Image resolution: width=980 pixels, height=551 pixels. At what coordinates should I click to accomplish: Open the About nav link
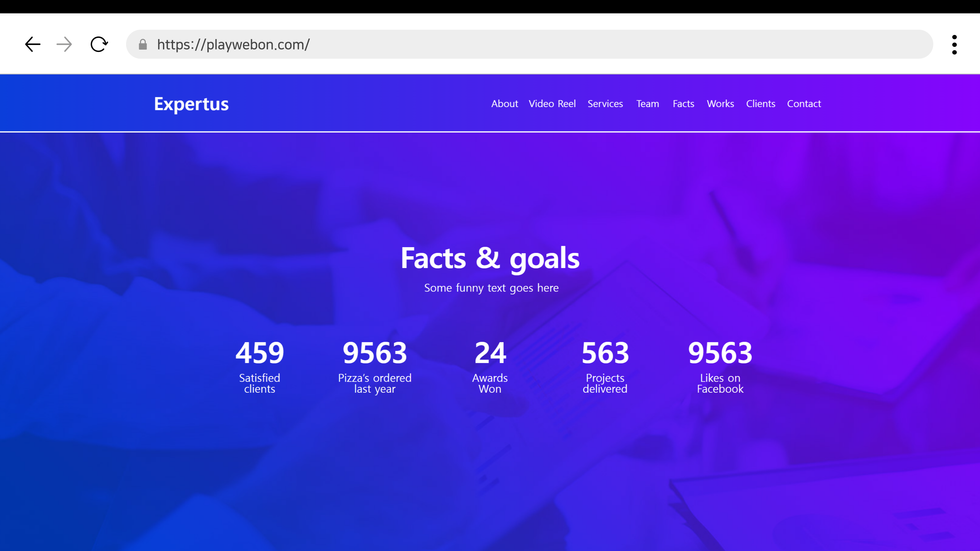click(x=505, y=104)
